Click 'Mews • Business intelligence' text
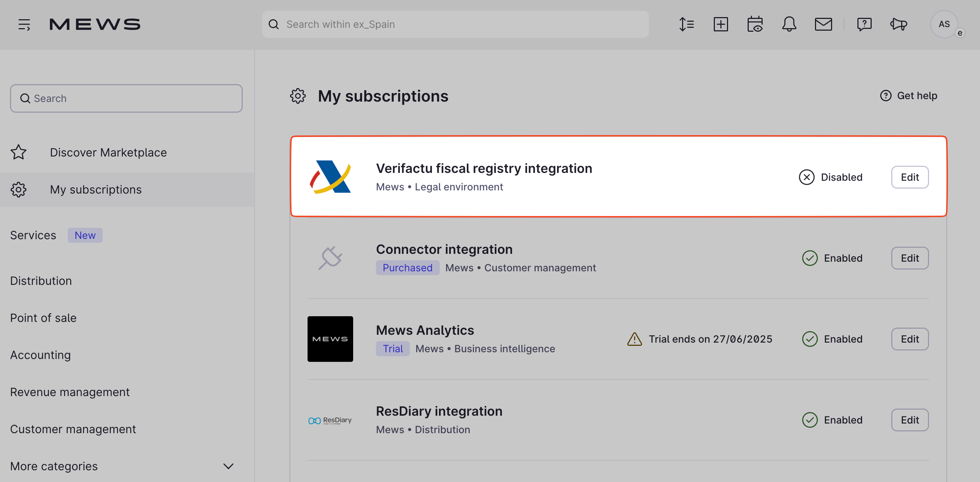Image resolution: width=980 pixels, height=482 pixels. (x=485, y=348)
